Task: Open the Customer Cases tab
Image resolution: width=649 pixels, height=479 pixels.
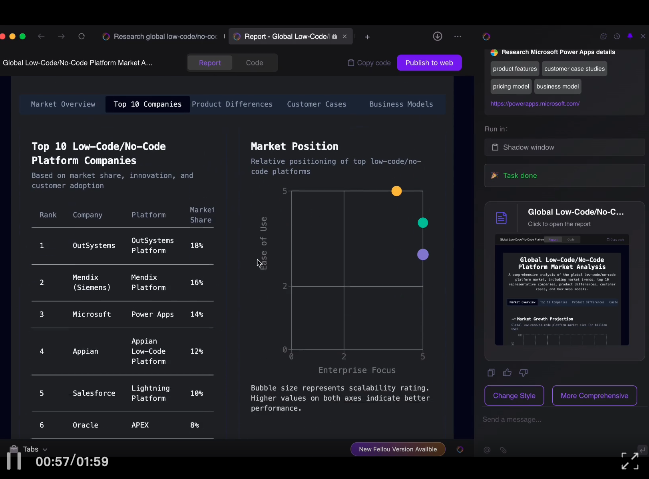Action: [317, 104]
